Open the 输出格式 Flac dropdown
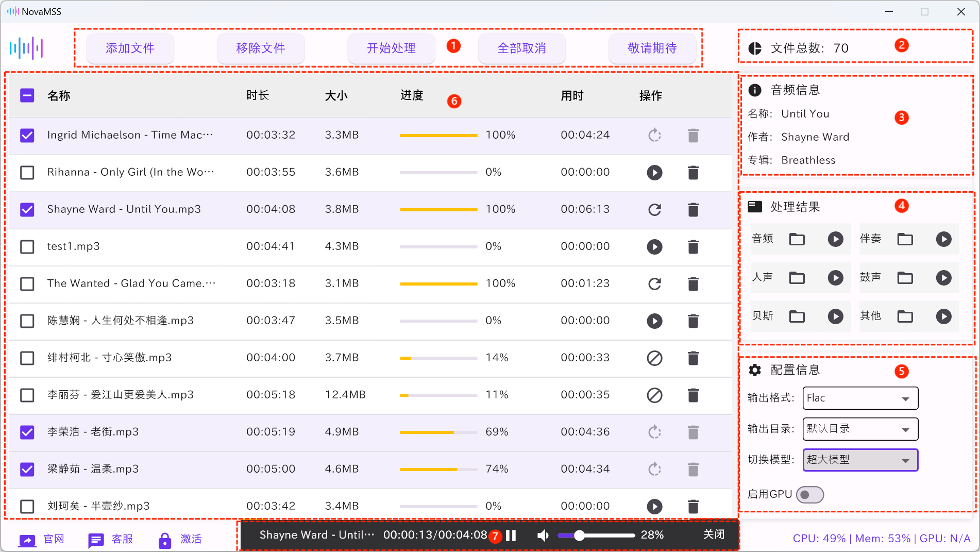This screenshot has height=552, width=980. pos(860,398)
